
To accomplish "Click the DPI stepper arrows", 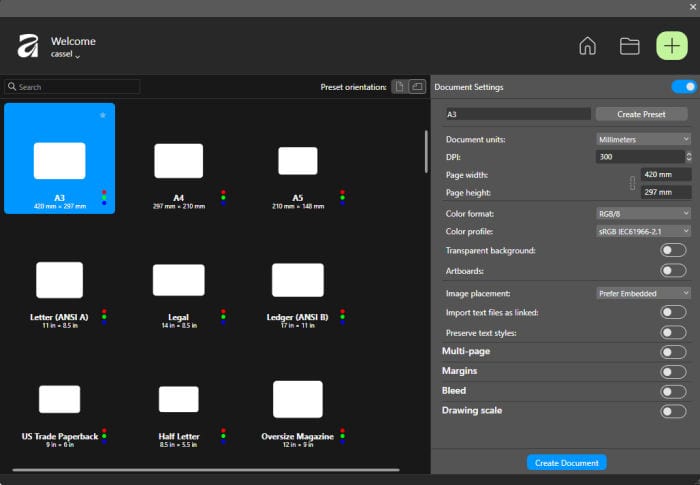I will coord(689,157).
